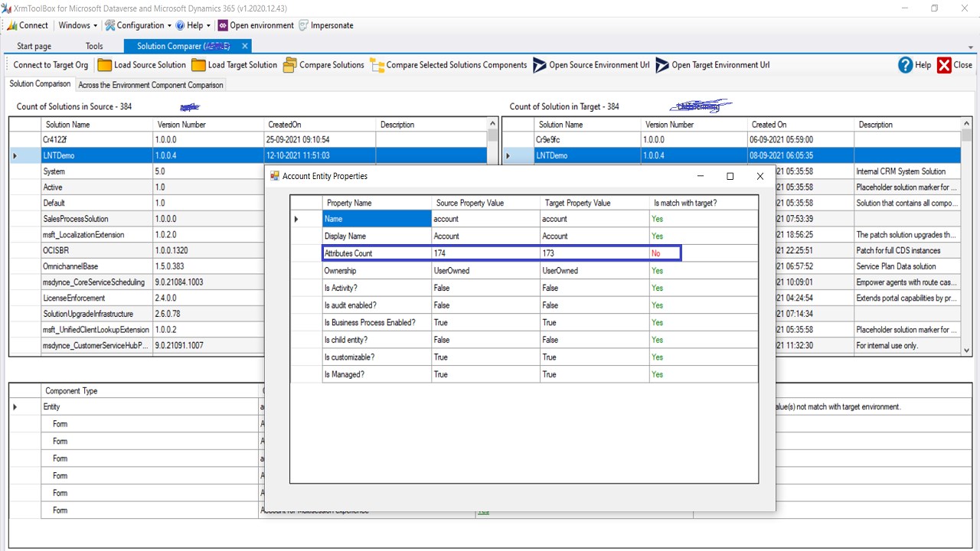Screen dimensions: 980x551
Task: Click Connect to Target Org button
Action: coord(51,65)
